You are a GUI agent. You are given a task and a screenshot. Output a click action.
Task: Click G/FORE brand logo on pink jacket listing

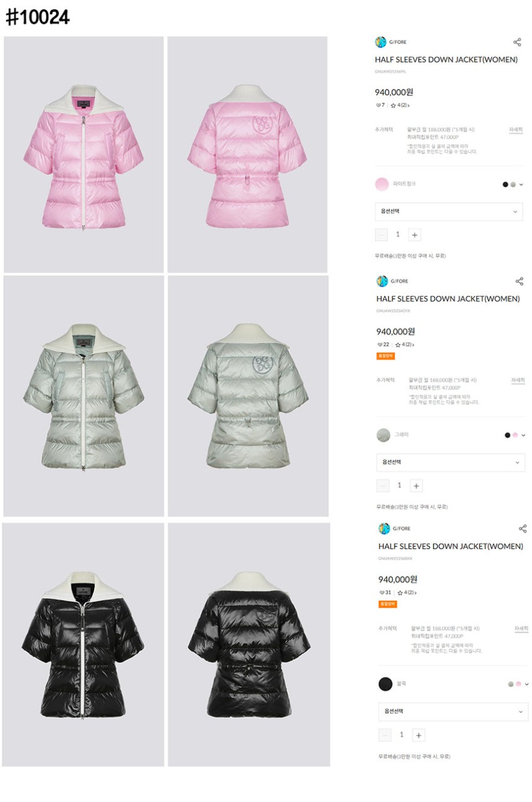(380, 42)
